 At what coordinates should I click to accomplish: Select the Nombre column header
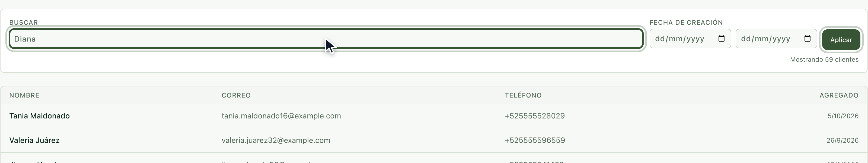click(24, 96)
